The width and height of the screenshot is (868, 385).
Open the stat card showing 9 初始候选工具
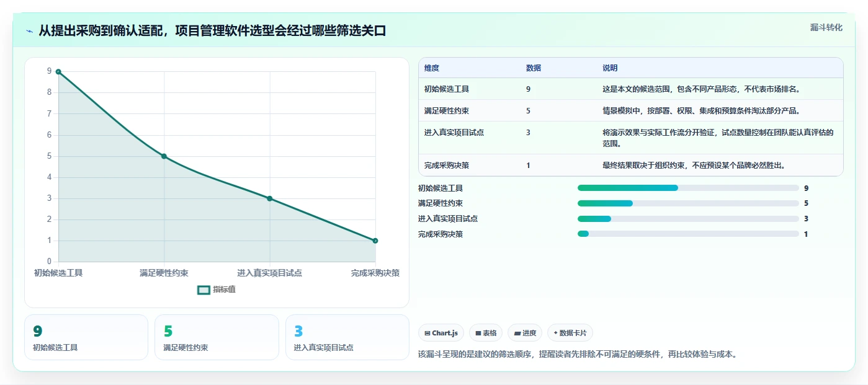[x=86, y=337]
